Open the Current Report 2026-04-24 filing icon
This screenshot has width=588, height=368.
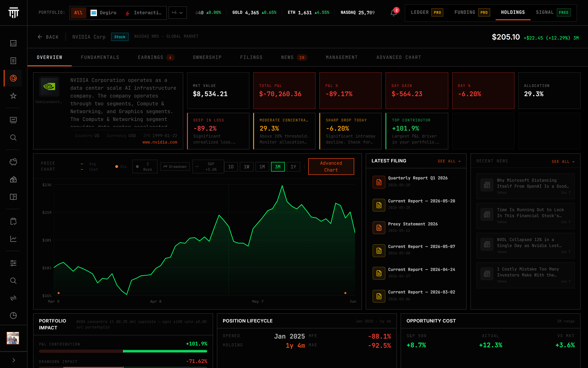coord(379,273)
